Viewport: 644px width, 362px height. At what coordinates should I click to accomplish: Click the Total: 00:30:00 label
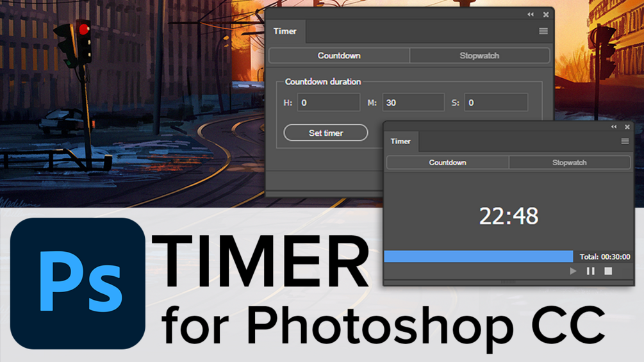[x=604, y=257]
